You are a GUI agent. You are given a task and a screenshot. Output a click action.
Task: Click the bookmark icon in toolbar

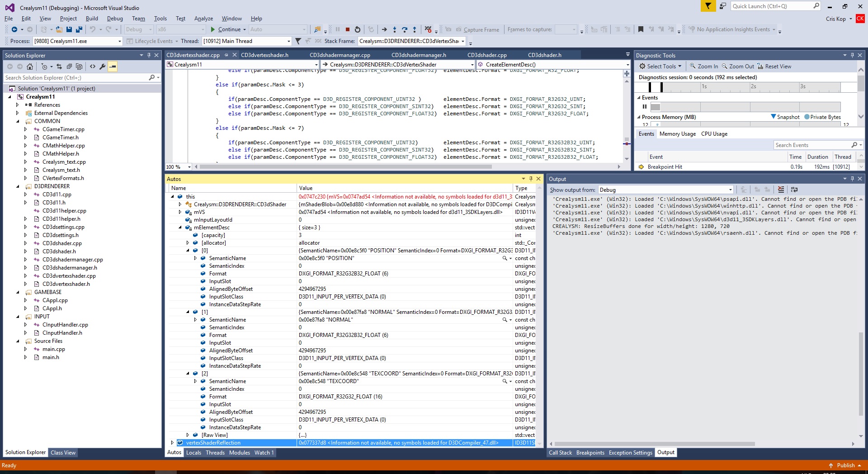coord(641,29)
